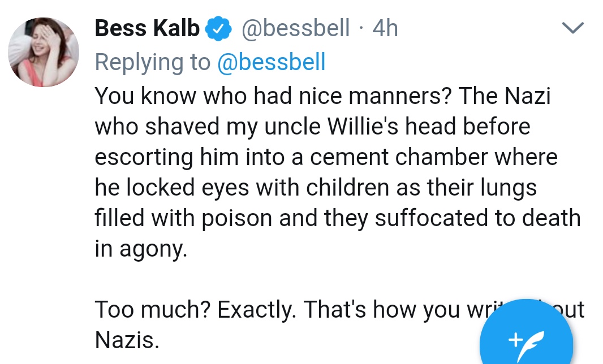Tap the 'Replying to' label text
The height and width of the screenshot is (364, 603).
152,62
